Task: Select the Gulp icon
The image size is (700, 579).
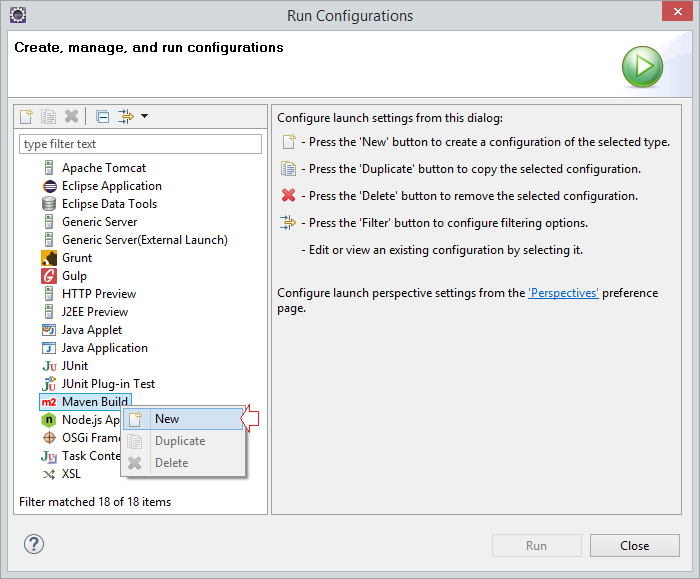Action: (x=49, y=276)
